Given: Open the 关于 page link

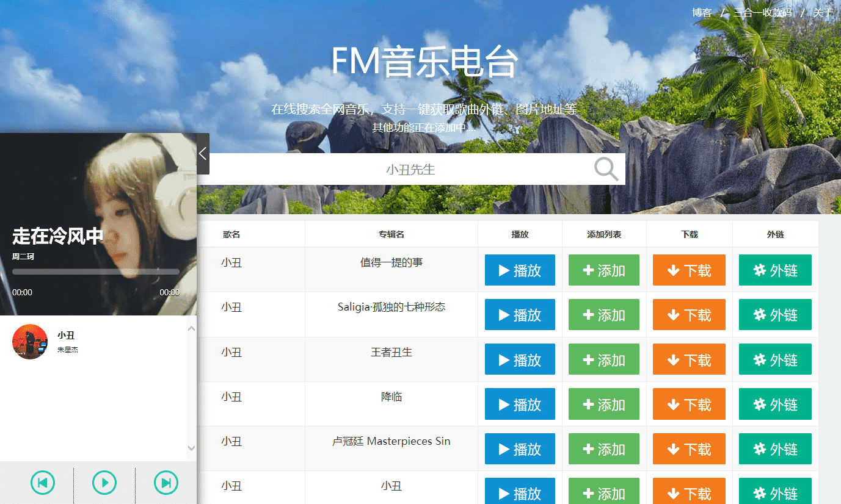Looking at the screenshot, I should (x=823, y=13).
